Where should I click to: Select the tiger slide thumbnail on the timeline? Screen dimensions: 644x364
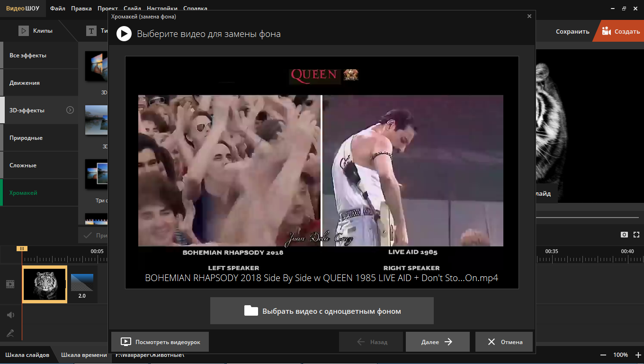45,284
